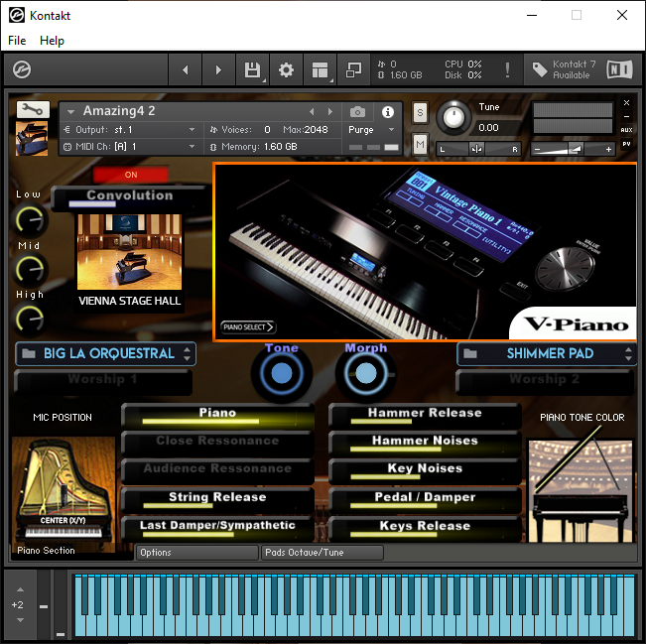The image size is (646, 644).
Task: Click the exclamation warning icon
Action: pos(507,69)
